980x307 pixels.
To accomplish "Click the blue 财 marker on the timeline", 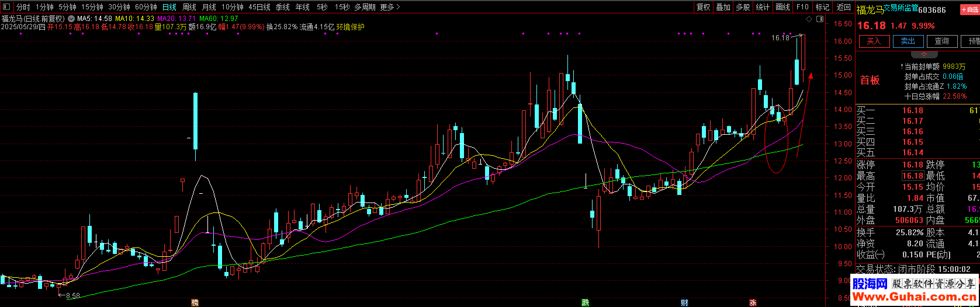I will pyautogui.click(x=684, y=302).
